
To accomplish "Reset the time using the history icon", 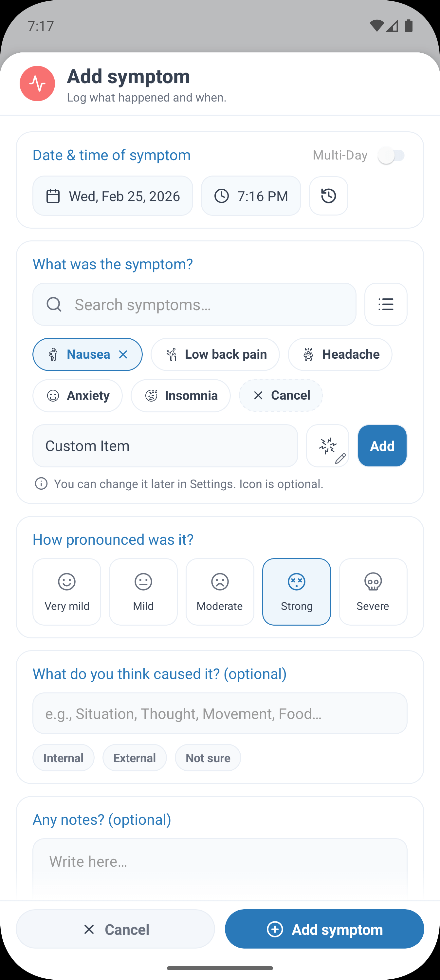I will point(328,196).
